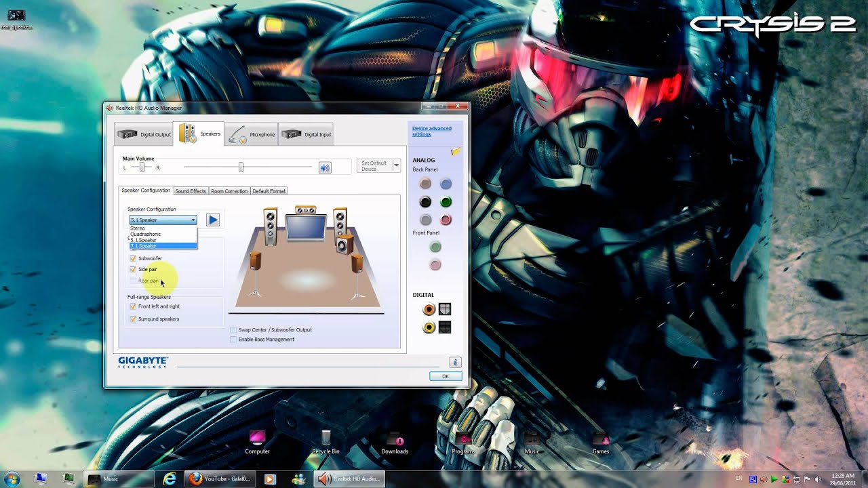Choose Quadraphonic from the dropdown list

click(163, 234)
